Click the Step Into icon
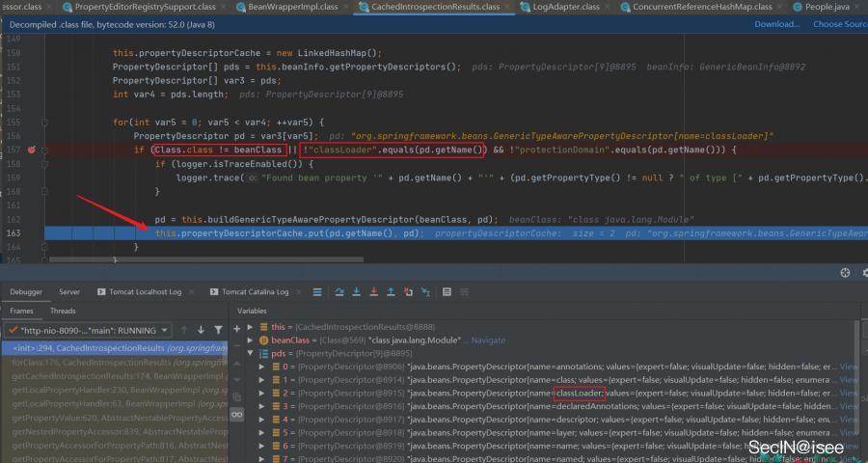Image resolution: width=868 pixels, height=463 pixels. point(357,292)
